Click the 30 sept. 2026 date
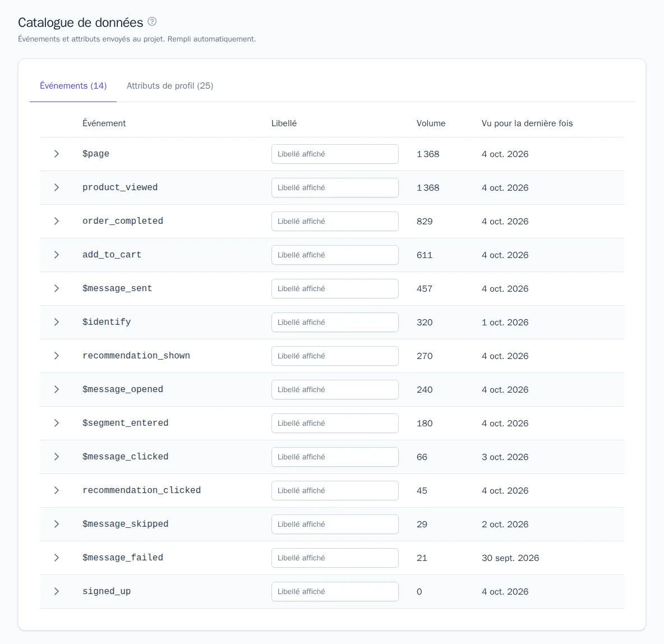The width and height of the screenshot is (664, 644). click(510, 558)
